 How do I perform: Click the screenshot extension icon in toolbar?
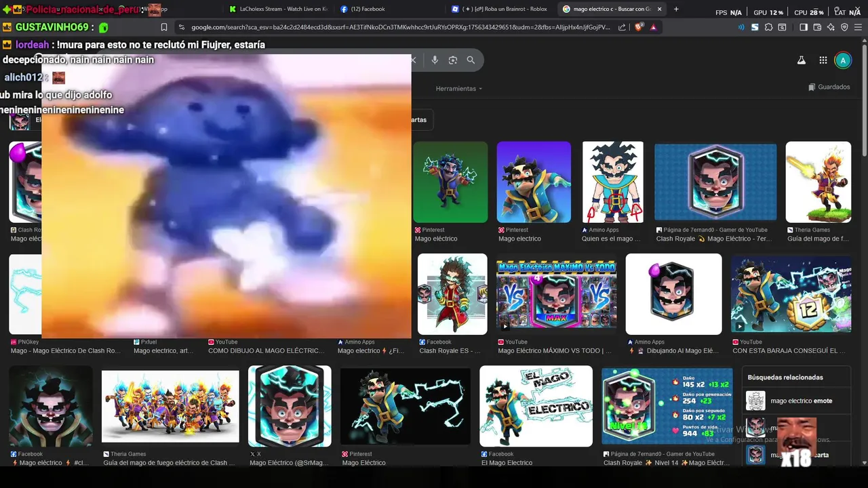782,27
